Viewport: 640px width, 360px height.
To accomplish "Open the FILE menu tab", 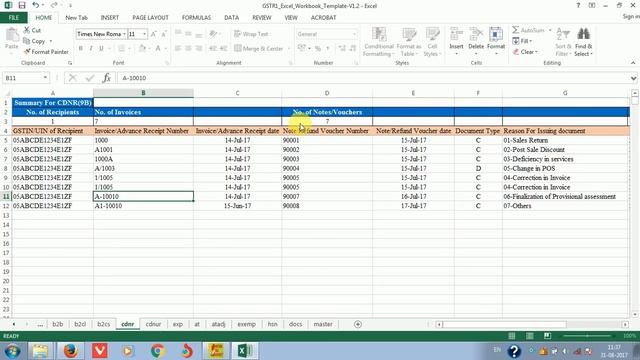I will click(14, 18).
